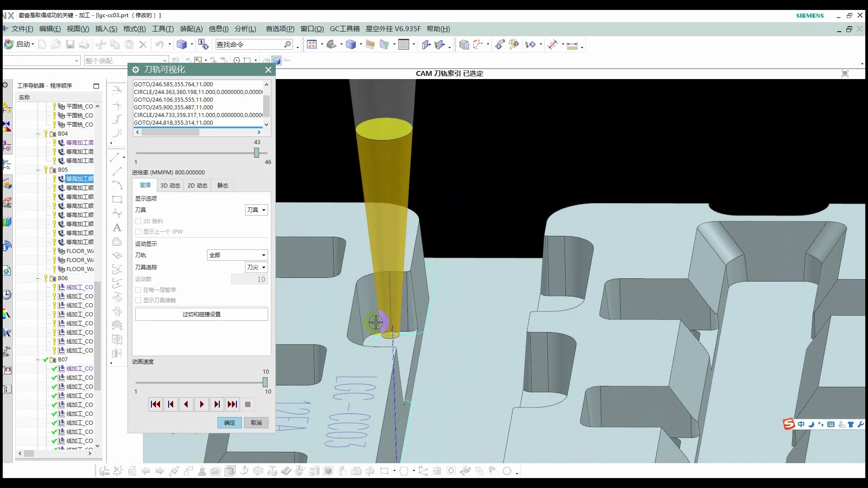Close the 刀轨可视化 dialog
Screen dimensions: 868x488
(269, 70)
